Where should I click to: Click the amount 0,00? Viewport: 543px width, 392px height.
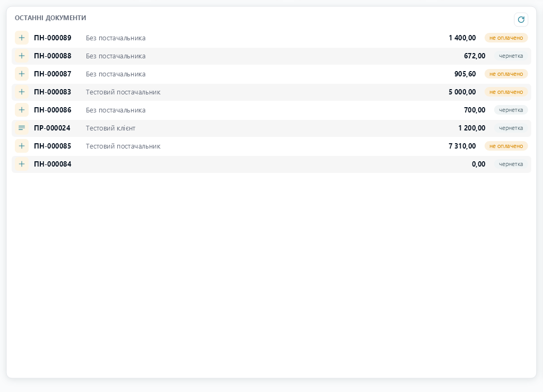[x=479, y=164]
